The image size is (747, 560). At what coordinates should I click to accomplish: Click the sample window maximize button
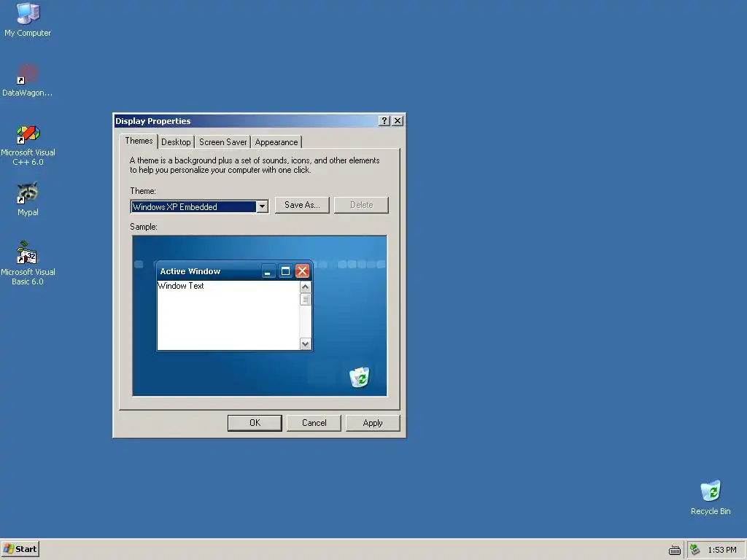[285, 271]
